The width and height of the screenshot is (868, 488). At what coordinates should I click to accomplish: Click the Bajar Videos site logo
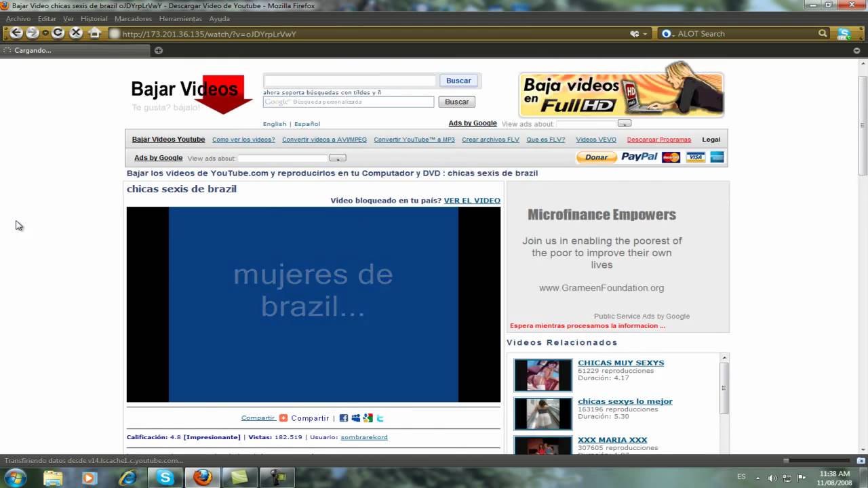pyautogui.click(x=192, y=94)
